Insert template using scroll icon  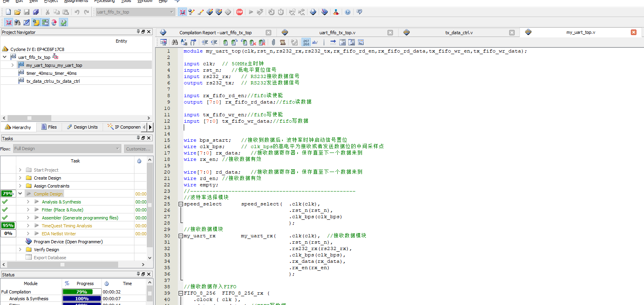[x=283, y=42]
